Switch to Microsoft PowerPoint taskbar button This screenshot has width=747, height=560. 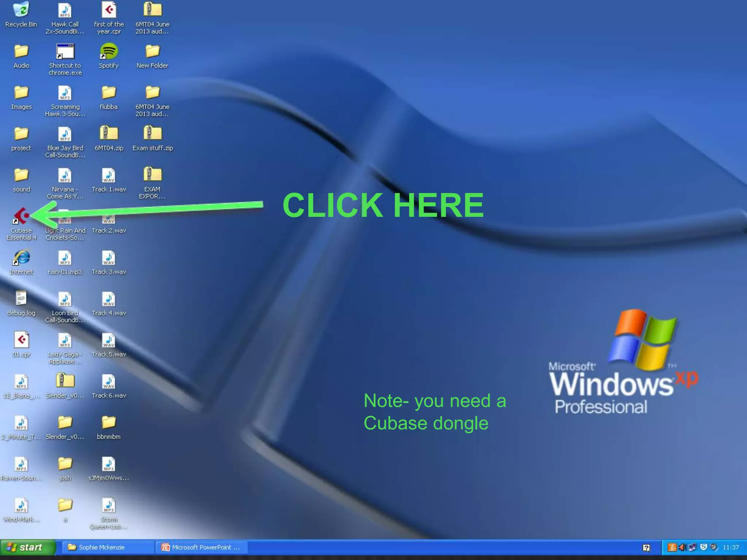(202, 547)
